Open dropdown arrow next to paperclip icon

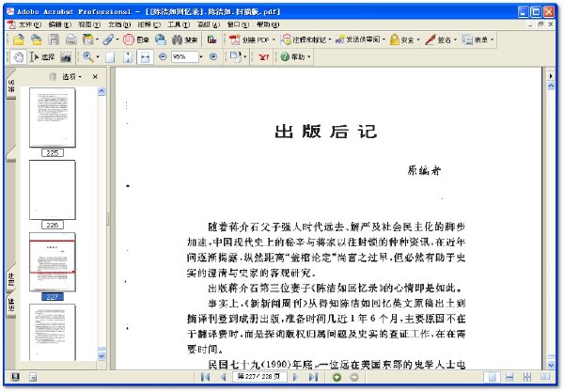117,39
